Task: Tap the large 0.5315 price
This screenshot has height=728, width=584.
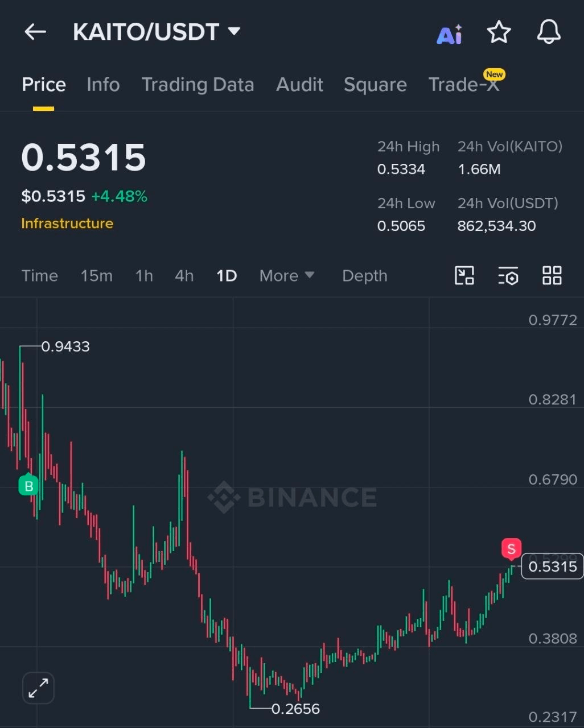Action: pos(84,158)
